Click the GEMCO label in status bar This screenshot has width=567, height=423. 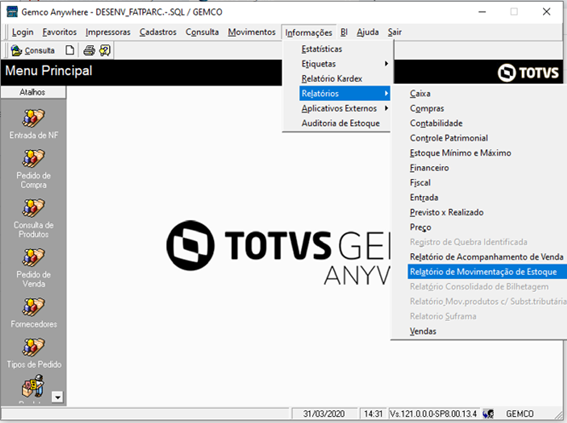click(x=520, y=414)
